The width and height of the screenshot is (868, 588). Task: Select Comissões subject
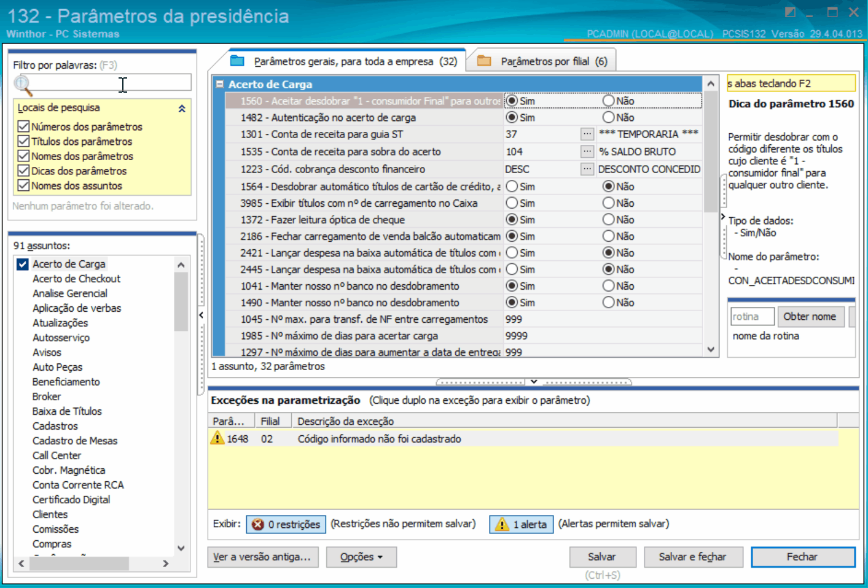55,529
